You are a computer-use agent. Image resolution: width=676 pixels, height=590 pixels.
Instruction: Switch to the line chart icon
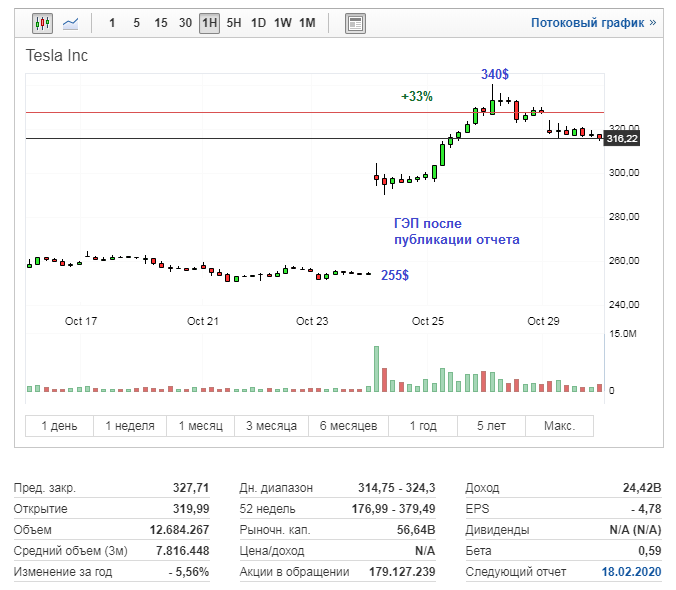(70, 23)
